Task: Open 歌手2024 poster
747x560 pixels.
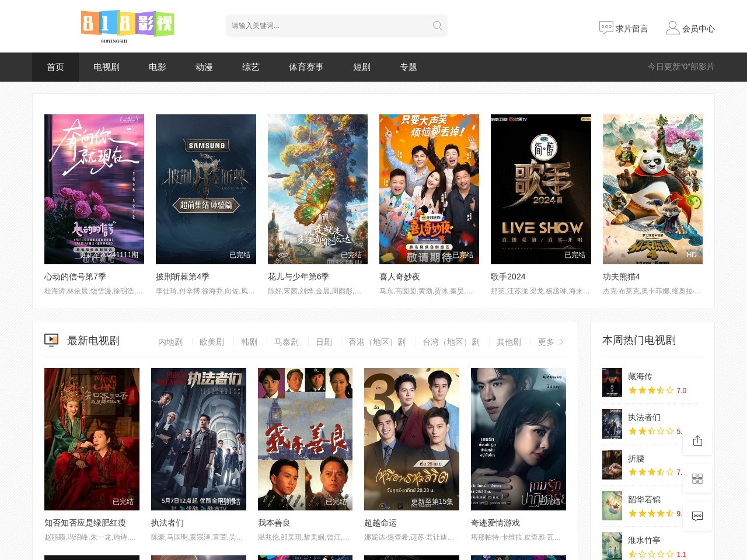Action: click(x=541, y=189)
